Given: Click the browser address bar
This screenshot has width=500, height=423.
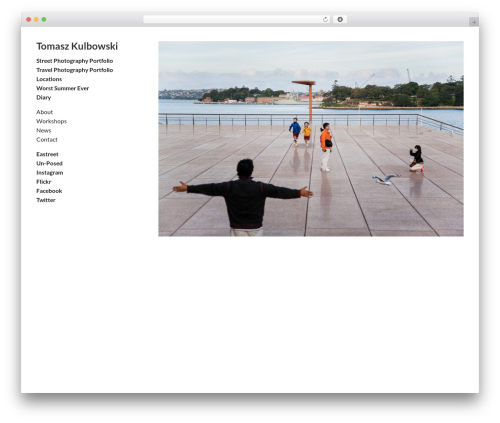Looking at the screenshot, I should [x=237, y=19].
